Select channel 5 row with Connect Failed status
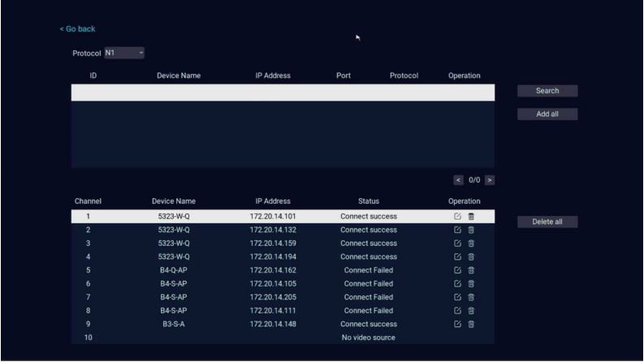This screenshot has height=362, width=644. [x=282, y=270]
